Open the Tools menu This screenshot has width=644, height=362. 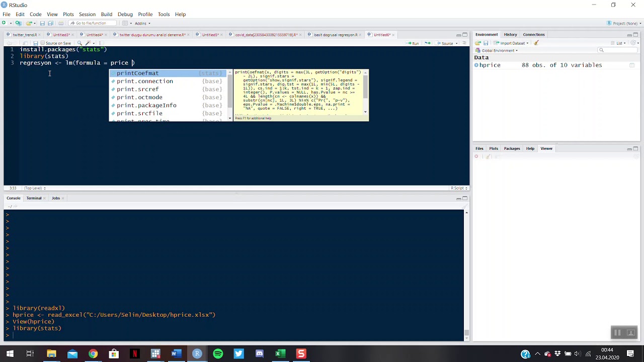click(x=164, y=14)
